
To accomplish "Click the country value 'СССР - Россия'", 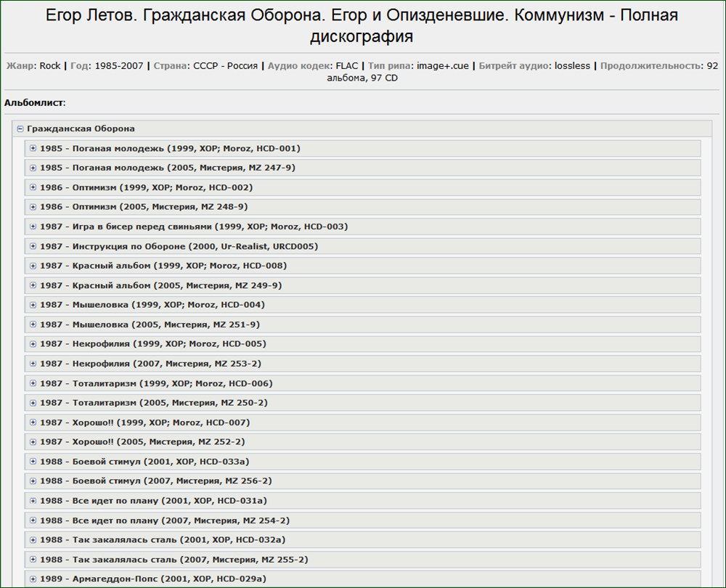I will (226, 66).
